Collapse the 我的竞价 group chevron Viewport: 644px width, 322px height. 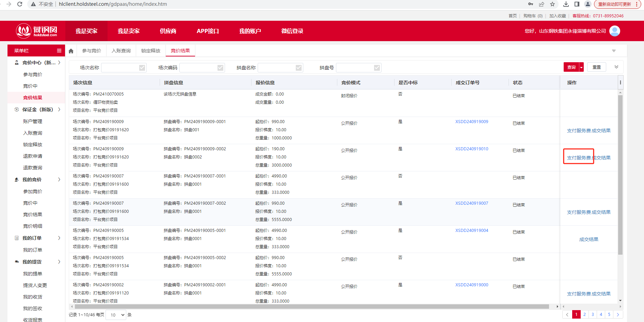tap(59, 180)
